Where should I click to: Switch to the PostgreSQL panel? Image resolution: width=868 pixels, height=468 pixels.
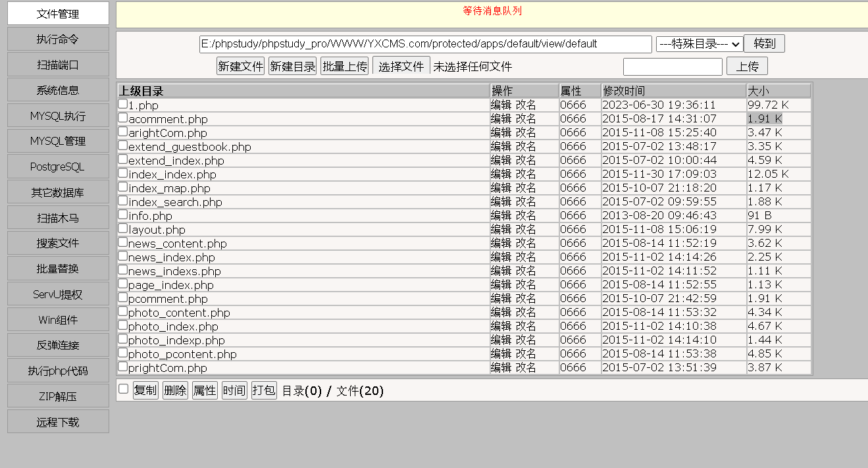pos(57,167)
